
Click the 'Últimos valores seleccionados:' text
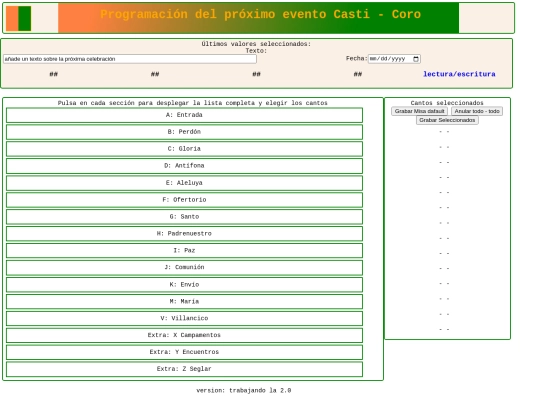[256, 44]
